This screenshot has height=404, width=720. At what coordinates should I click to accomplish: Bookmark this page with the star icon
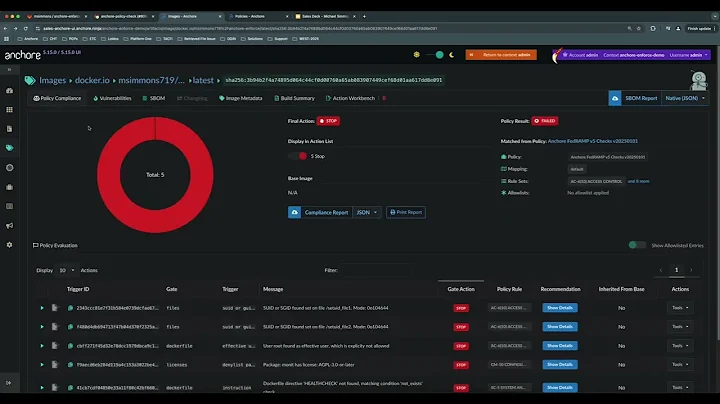pyautogui.click(x=639, y=28)
